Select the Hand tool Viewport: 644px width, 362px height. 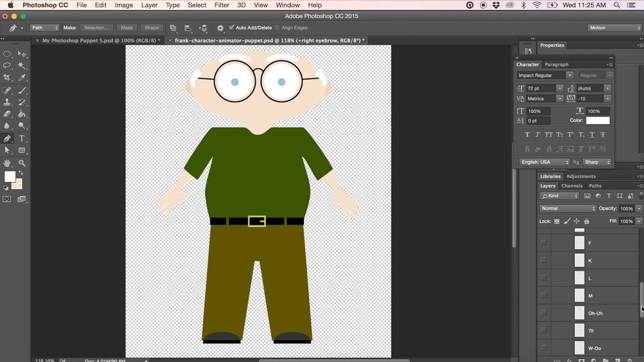pyautogui.click(x=8, y=163)
